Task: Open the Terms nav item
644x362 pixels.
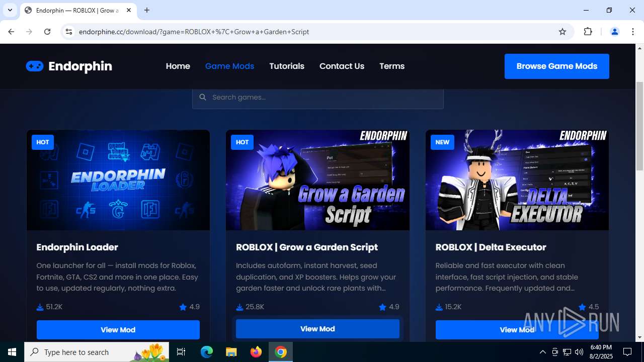Action: pos(392,66)
